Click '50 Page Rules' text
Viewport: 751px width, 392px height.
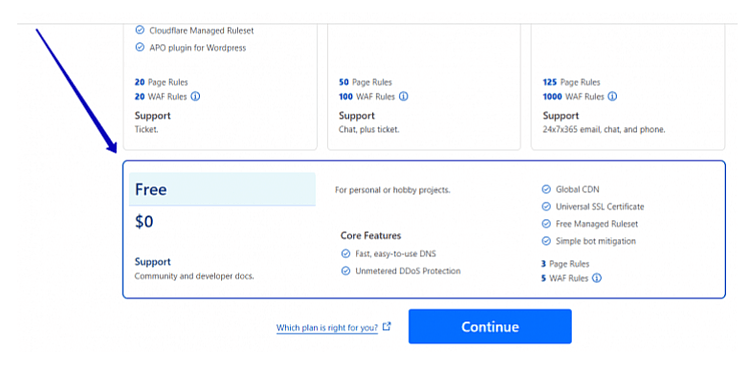[365, 82]
